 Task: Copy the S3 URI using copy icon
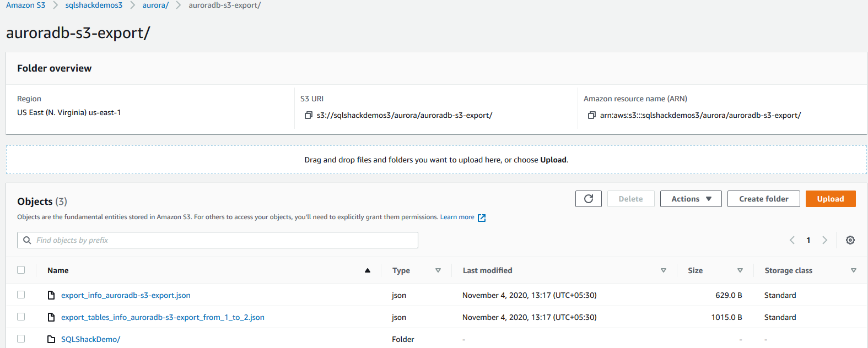click(x=309, y=115)
